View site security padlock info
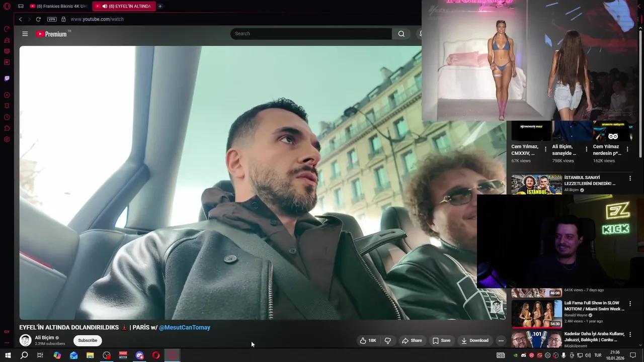644x362 pixels. [63, 19]
